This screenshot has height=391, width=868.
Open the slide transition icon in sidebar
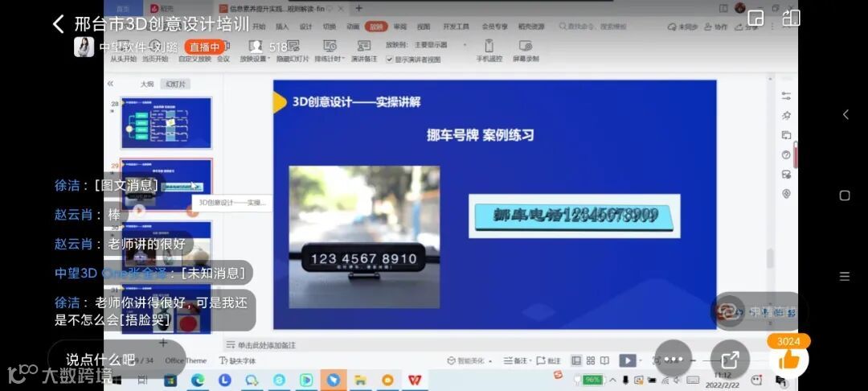click(786, 135)
